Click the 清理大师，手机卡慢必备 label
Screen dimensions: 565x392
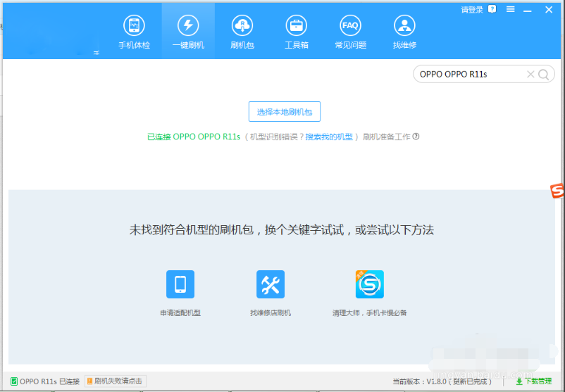tap(370, 312)
